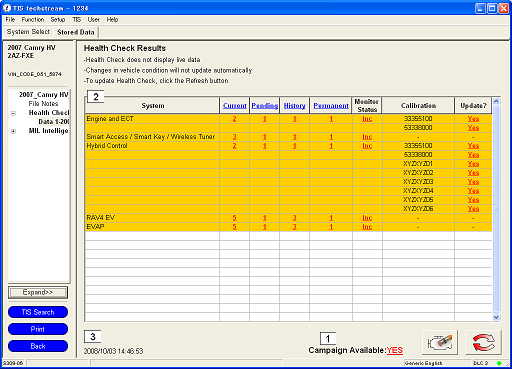Open Hybrid Control Inc monitor status
Image resolution: width=512 pixels, height=369 pixels.
367,146
